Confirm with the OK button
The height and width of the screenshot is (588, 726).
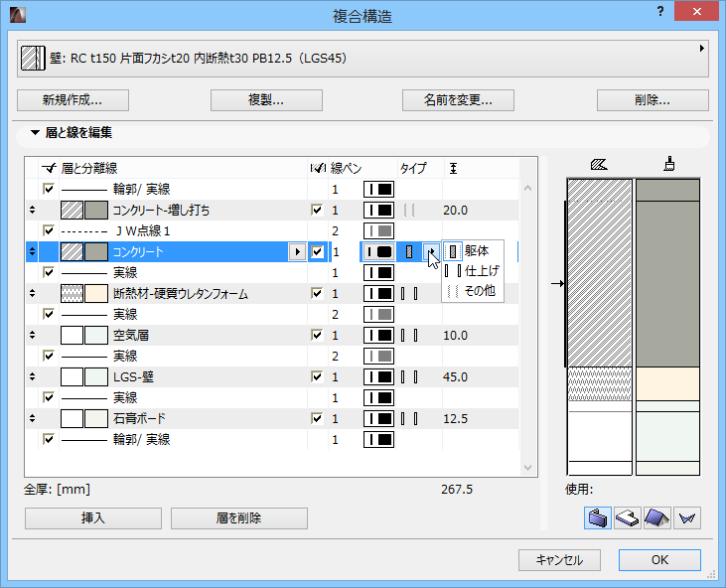(659, 560)
